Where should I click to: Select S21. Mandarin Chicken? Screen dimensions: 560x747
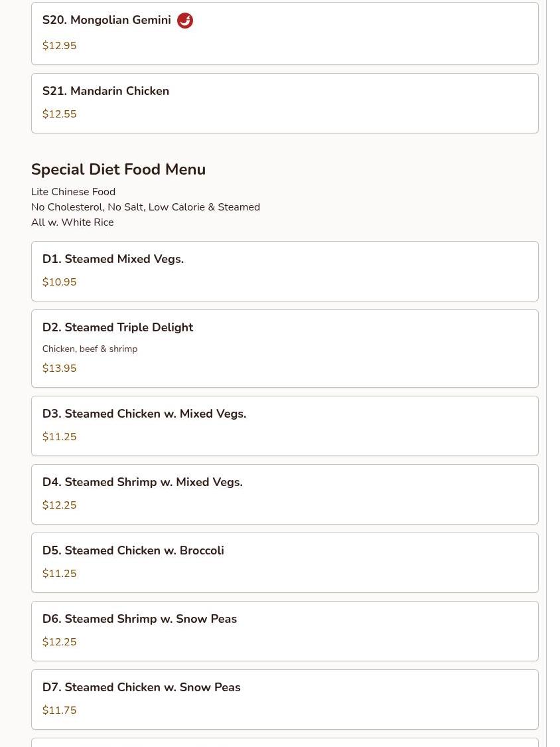pos(105,92)
